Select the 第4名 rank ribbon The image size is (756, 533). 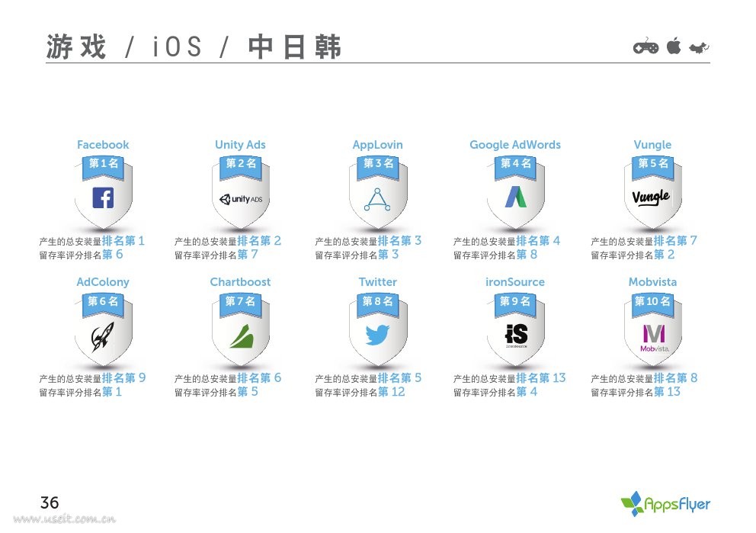515,166
